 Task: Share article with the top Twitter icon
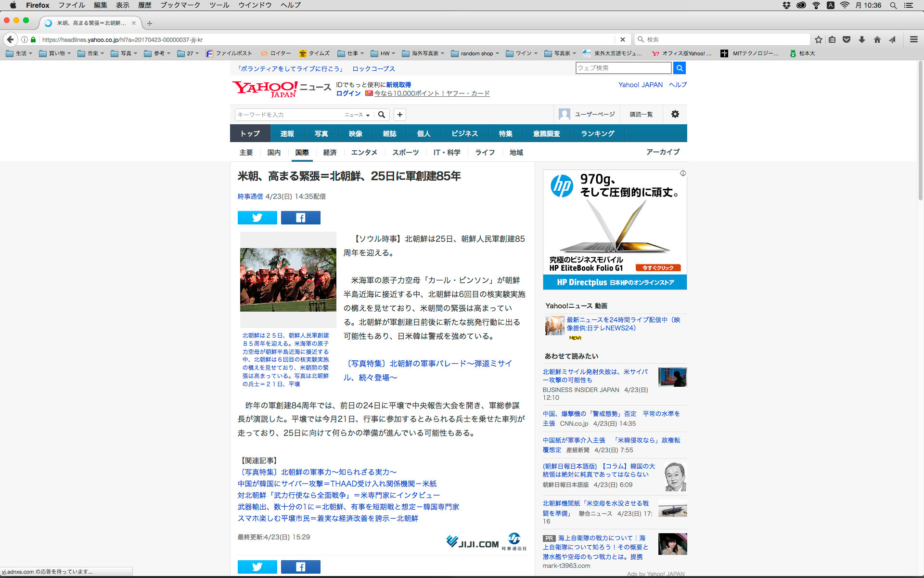257,218
